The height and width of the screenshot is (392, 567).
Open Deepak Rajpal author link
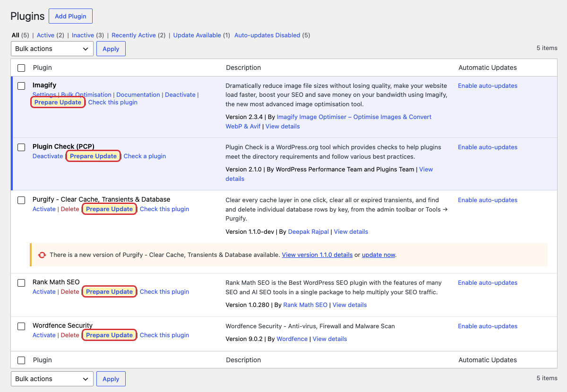309,232
